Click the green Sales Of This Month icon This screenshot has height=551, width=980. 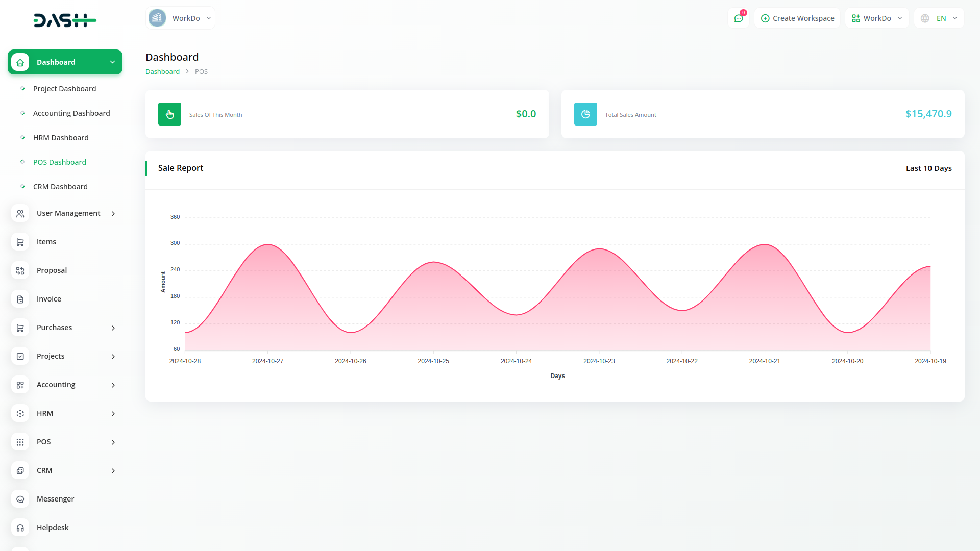pos(169,114)
